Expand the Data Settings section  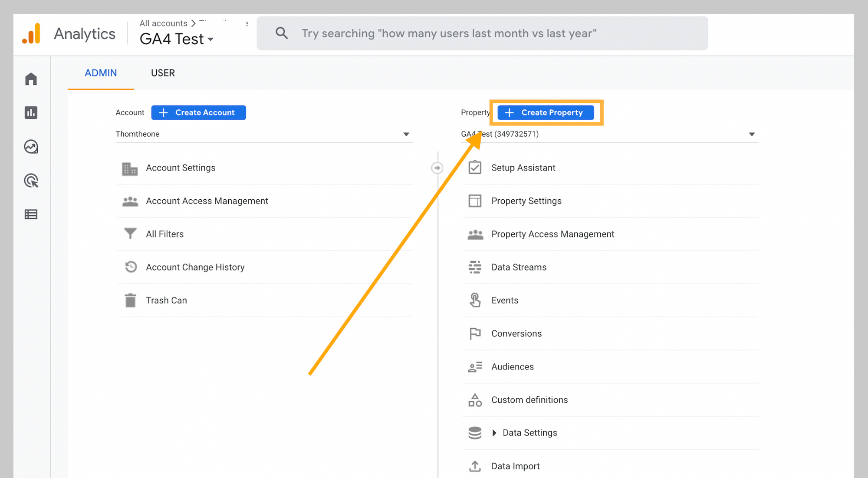[x=494, y=433]
